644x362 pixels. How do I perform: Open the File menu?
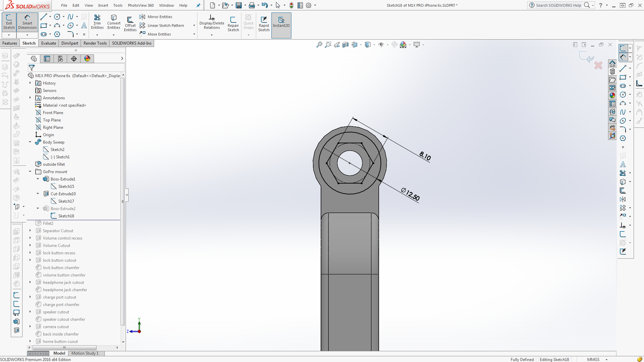click(64, 5)
